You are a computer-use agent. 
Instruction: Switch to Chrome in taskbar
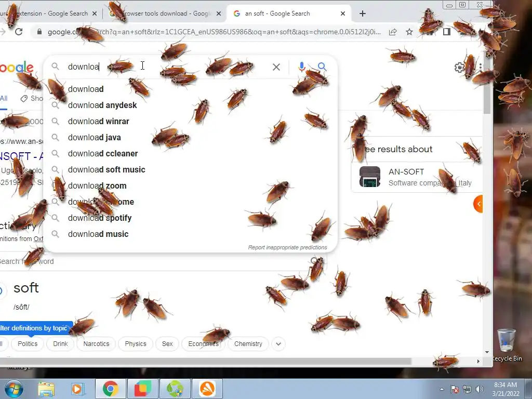[x=110, y=389]
